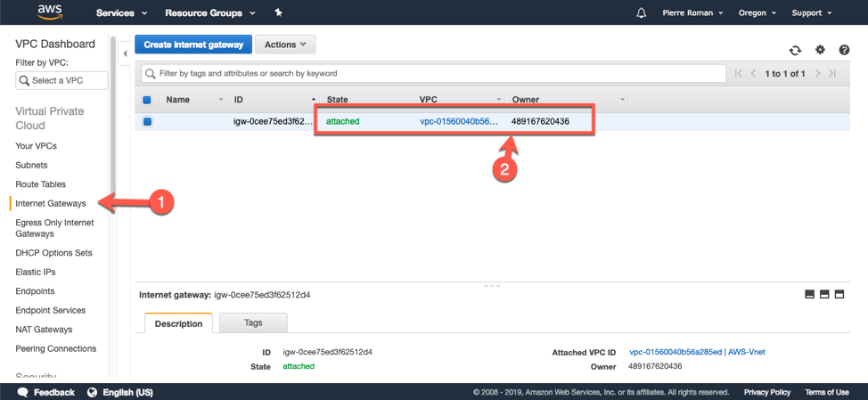The height and width of the screenshot is (400, 868).
Task: Open the Oregon region selector
Action: (757, 12)
